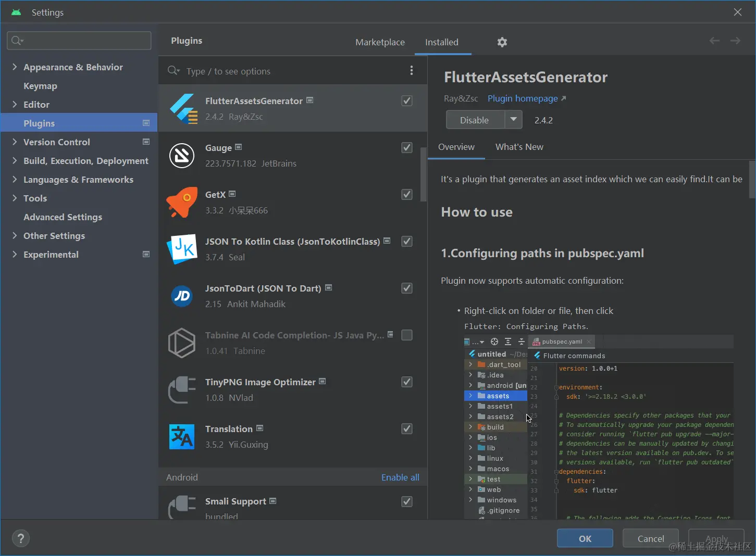The width and height of the screenshot is (756, 556).
Task: Expand Build, Execution, Deployment node
Action: (15, 160)
